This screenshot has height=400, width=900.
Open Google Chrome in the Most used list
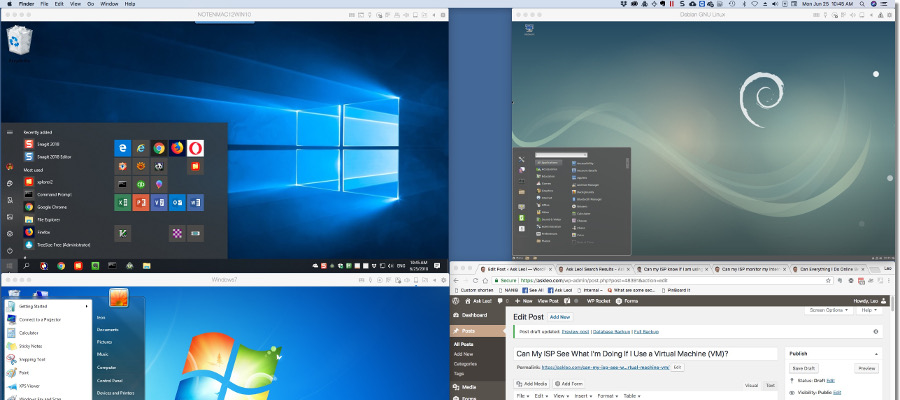(x=46, y=207)
